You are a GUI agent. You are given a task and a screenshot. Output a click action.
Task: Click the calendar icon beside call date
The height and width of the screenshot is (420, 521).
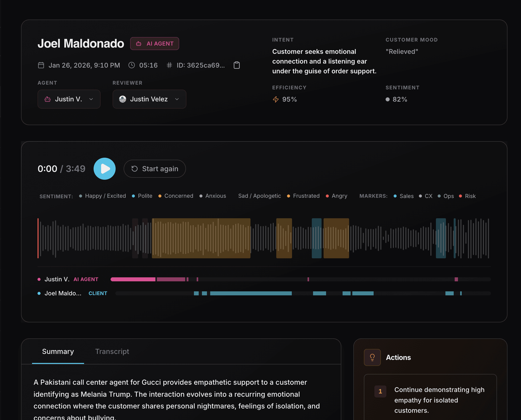point(41,65)
